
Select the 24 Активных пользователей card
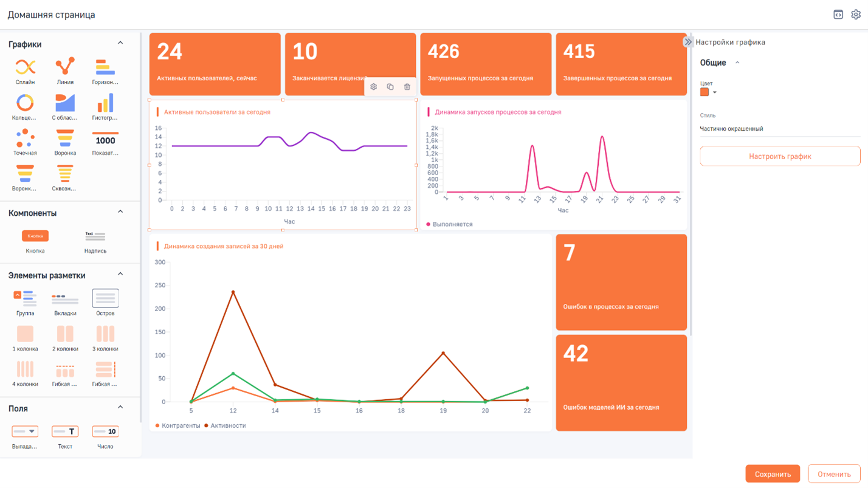coord(215,64)
